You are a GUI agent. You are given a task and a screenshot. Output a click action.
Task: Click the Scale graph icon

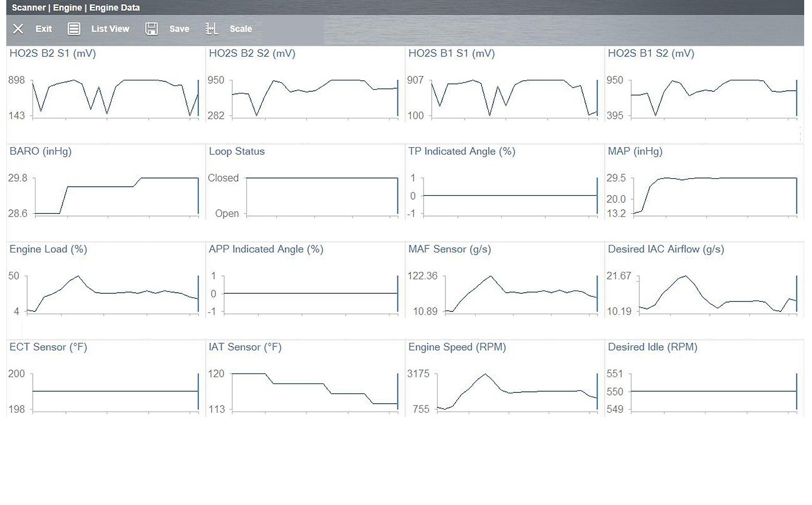(x=211, y=29)
